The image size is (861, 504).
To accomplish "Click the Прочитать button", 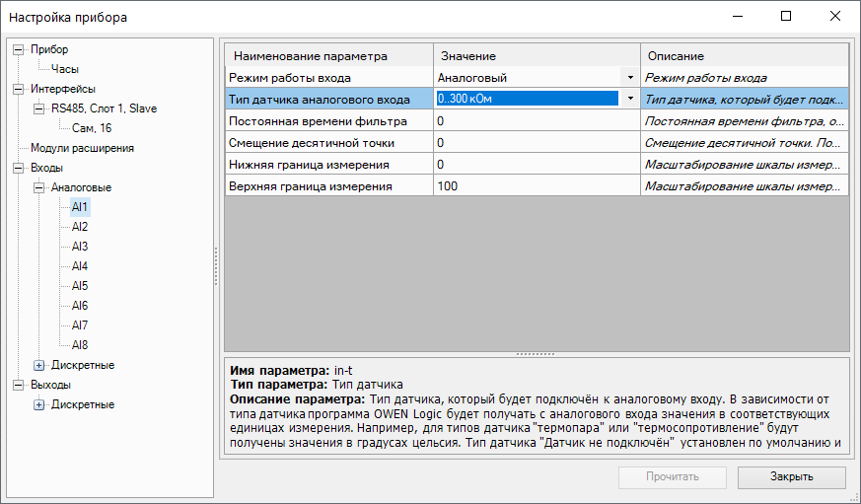I will coord(673,477).
